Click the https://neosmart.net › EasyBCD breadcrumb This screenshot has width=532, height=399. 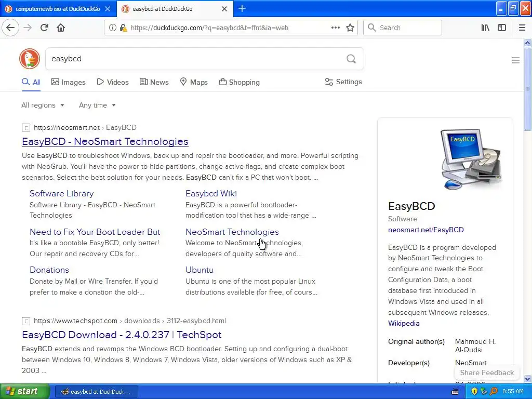pyautogui.click(x=85, y=128)
